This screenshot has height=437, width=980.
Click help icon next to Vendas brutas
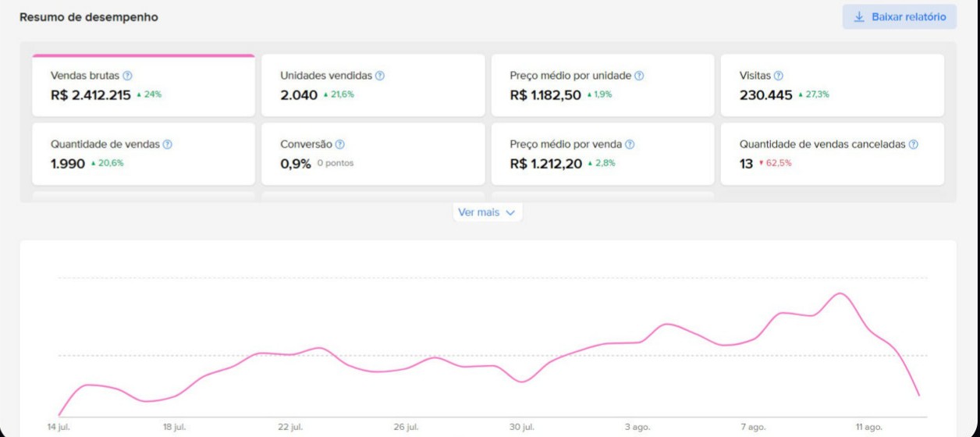click(x=128, y=76)
